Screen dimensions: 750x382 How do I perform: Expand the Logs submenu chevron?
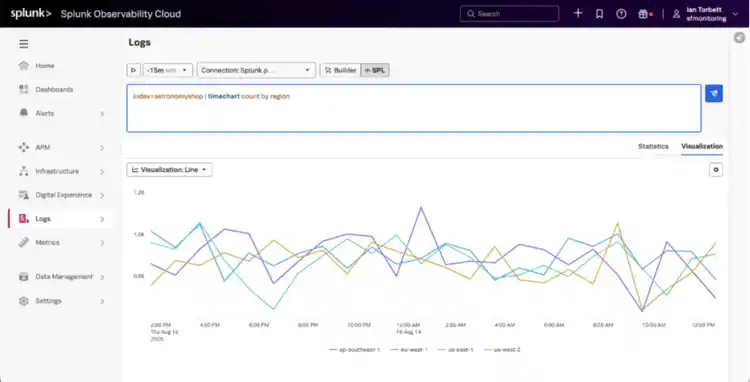tap(102, 219)
